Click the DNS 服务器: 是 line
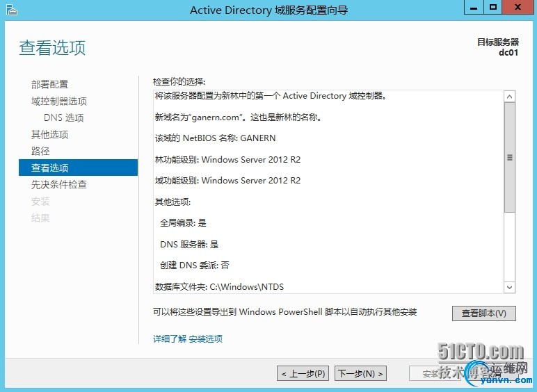This screenshot has width=537, height=392. point(189,244)
